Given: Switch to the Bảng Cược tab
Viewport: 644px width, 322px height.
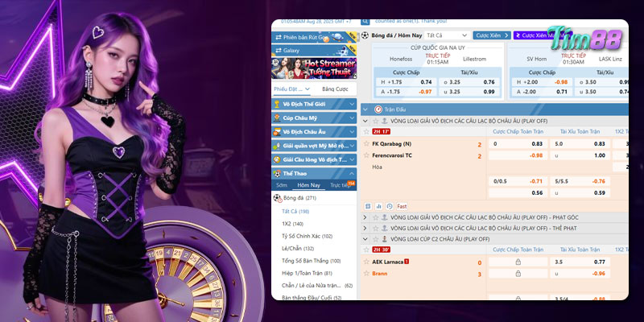Looking at the screenshot, I should pos(334,89).
